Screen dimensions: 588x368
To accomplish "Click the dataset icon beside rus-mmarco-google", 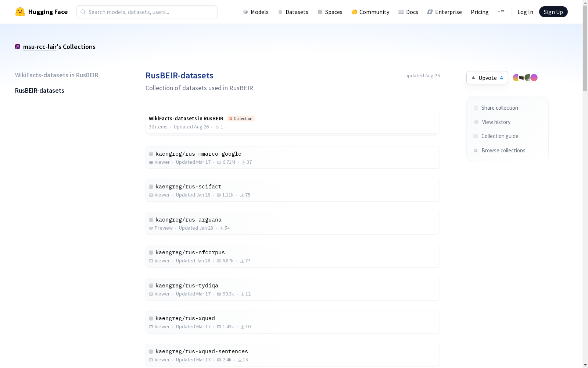I will [x=151, y=154].
